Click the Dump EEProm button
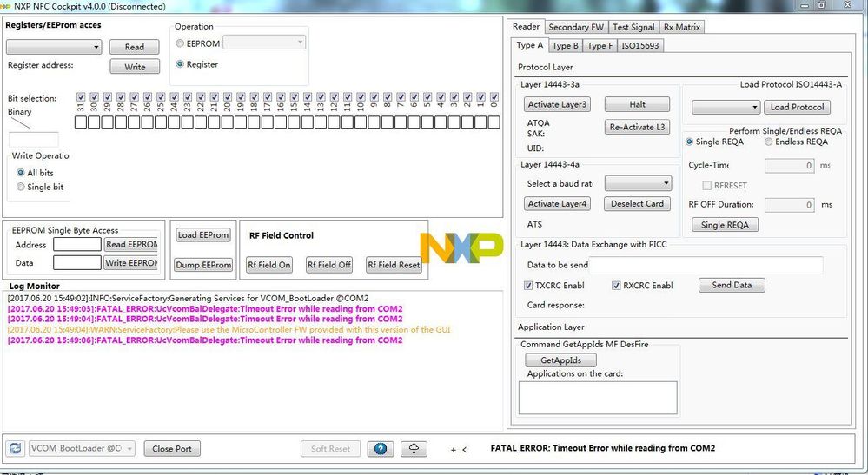 (x=203, y=265)
